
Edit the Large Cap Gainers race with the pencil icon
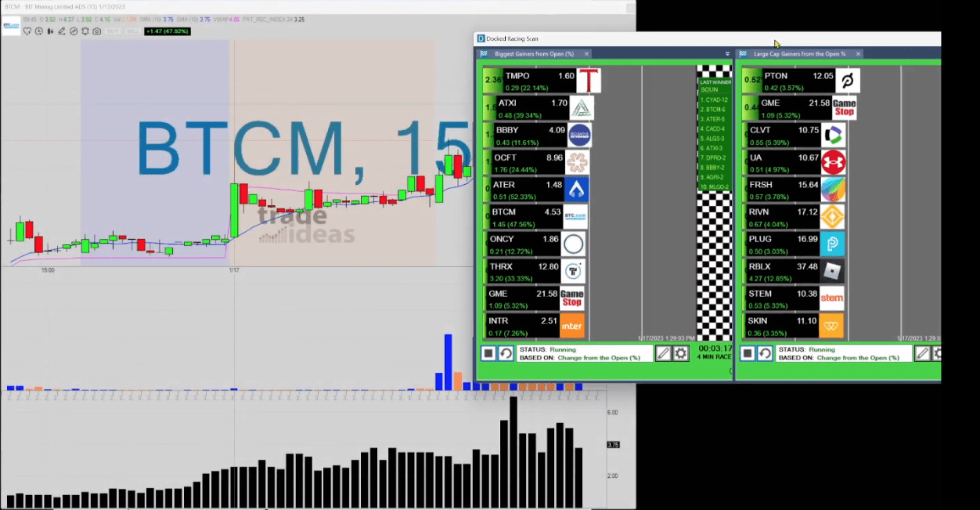coord(923,353)
